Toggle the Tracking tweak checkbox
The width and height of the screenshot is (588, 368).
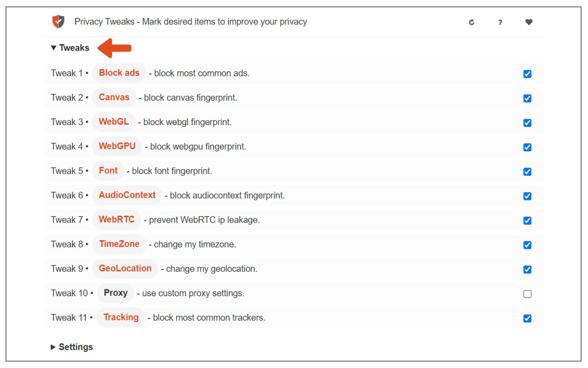coord(527,318)
